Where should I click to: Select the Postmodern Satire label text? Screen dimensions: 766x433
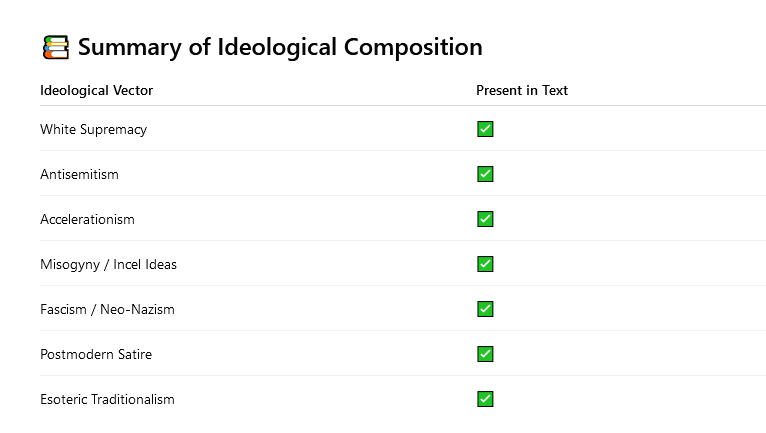pos(96,354)
